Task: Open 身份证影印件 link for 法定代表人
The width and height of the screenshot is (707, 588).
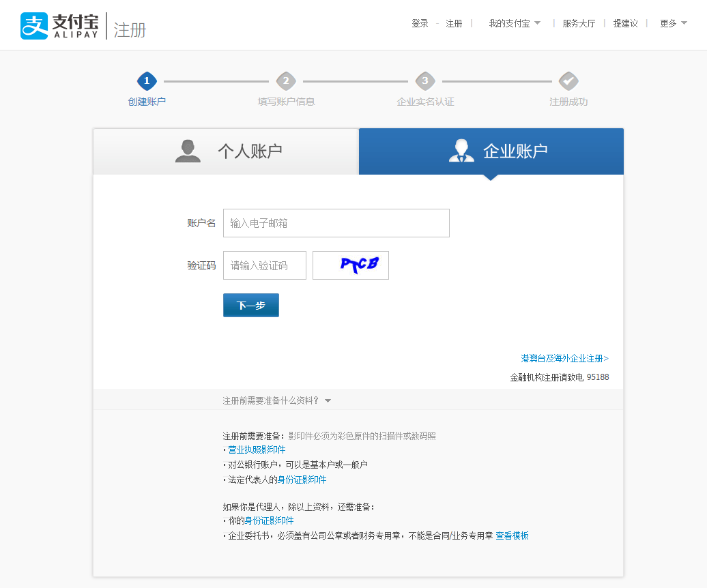Action: click(x=302, y=480)
